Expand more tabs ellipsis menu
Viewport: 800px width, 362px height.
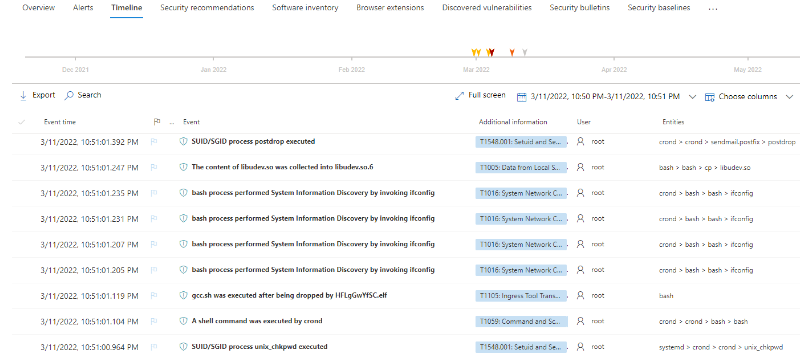point(713,9)
